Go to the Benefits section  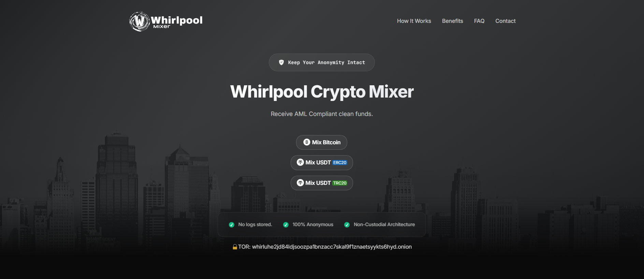pos(452,21)
